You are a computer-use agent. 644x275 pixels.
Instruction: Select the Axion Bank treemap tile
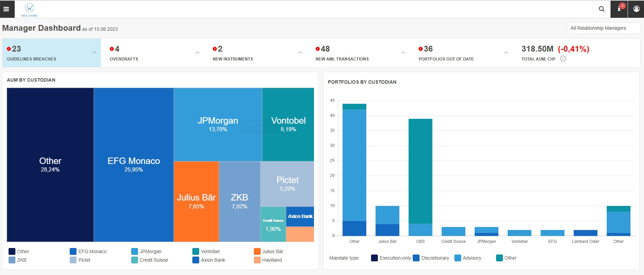tap(300, 216)
